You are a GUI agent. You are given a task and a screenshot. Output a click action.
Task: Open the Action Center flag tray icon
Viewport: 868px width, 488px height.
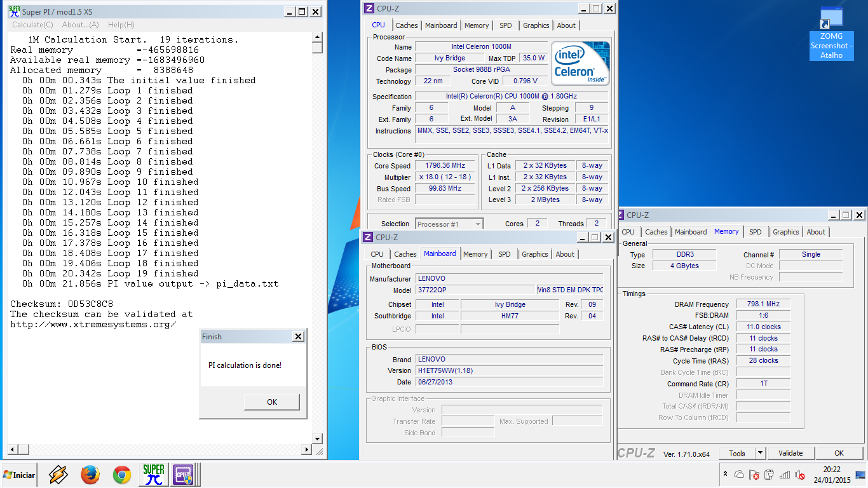click(754, 474)
